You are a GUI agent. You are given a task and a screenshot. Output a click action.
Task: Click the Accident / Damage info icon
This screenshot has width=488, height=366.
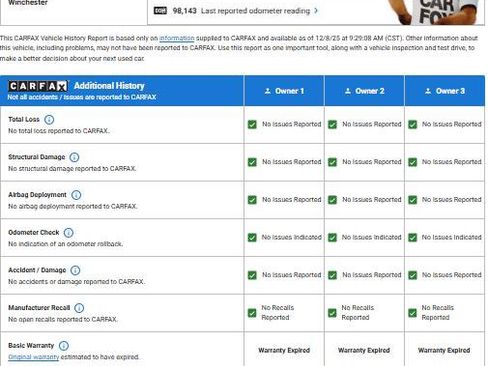(x=75, y=270)
